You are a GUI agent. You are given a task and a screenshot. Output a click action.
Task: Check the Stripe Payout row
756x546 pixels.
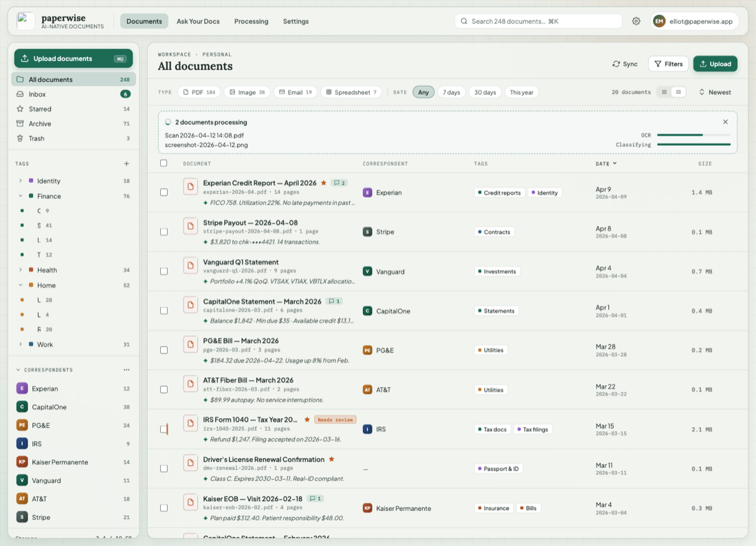click(x=164, y=232)
